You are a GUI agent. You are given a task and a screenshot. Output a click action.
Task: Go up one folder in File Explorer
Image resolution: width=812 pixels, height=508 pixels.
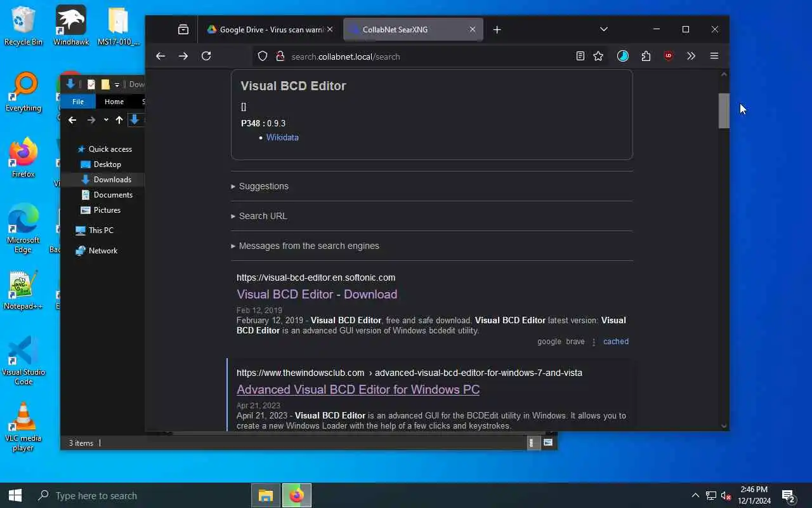pyautogui.click(x=119, y=120)
